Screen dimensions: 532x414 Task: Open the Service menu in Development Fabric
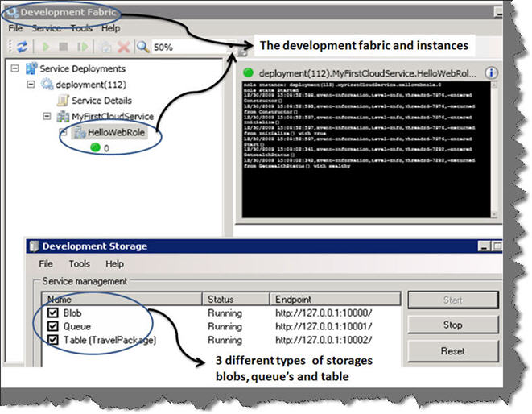point(47,28)
